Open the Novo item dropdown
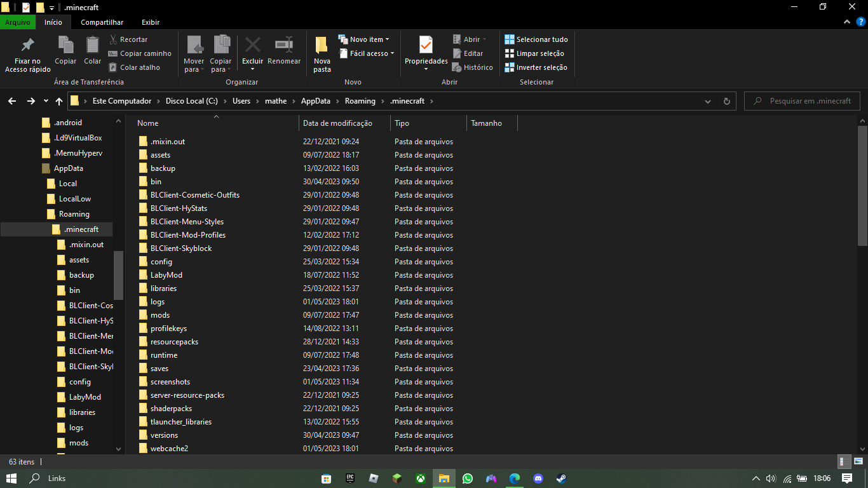This screenshot has width=868, height=488. [x=363, y=39]
